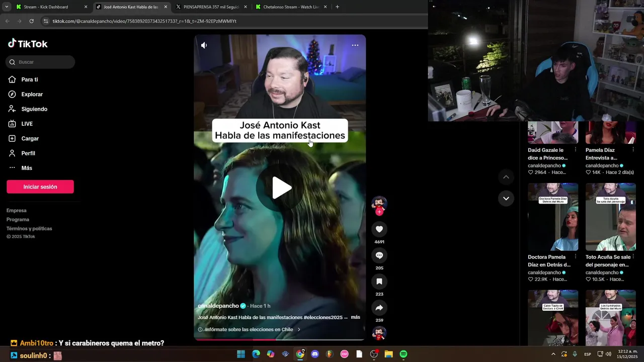This screenshot has height=362, width=644.
Task: Open options for Doctora Pamela Díaz card
Action: tap(576, 257)
